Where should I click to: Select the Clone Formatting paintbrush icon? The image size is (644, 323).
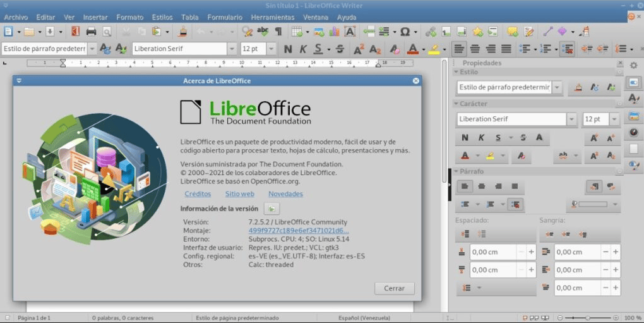[182, 31]
